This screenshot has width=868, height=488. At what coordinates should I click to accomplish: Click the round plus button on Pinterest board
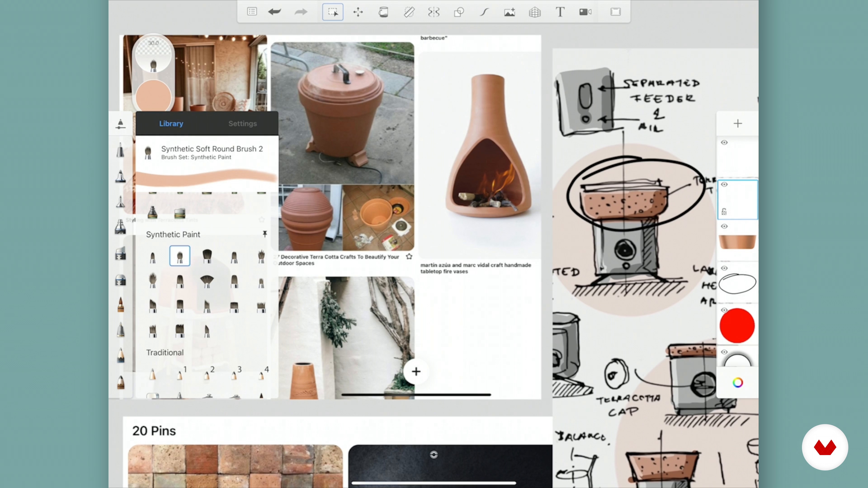[416, 371]
